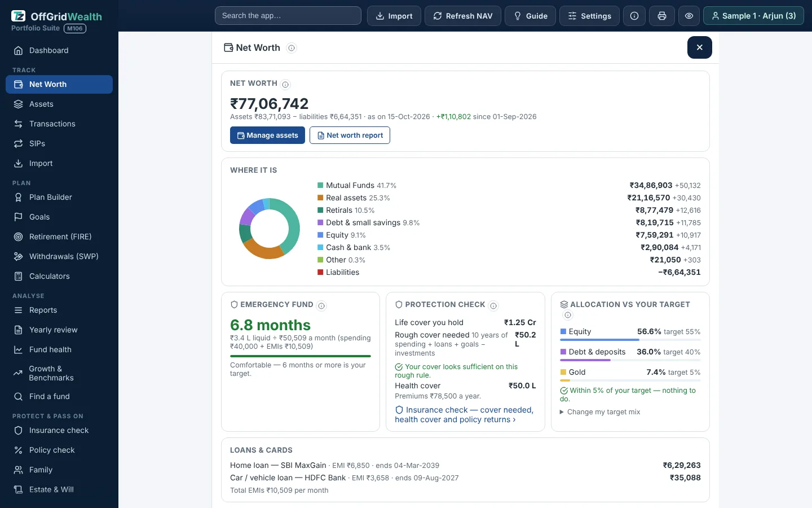
Task: Open Yearly review in the sidebar
Action: pyautogui.click(x=59, y=330)
